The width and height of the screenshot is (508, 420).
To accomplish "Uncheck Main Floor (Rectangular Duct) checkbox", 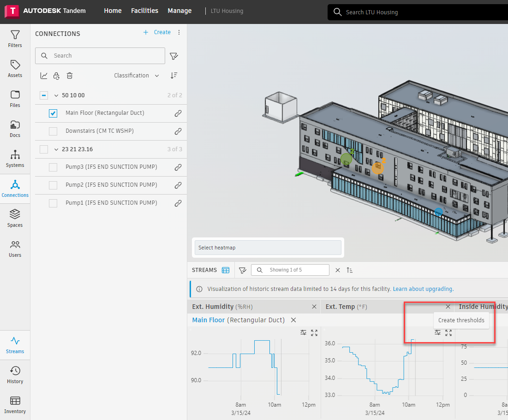I will coord(53,113).
